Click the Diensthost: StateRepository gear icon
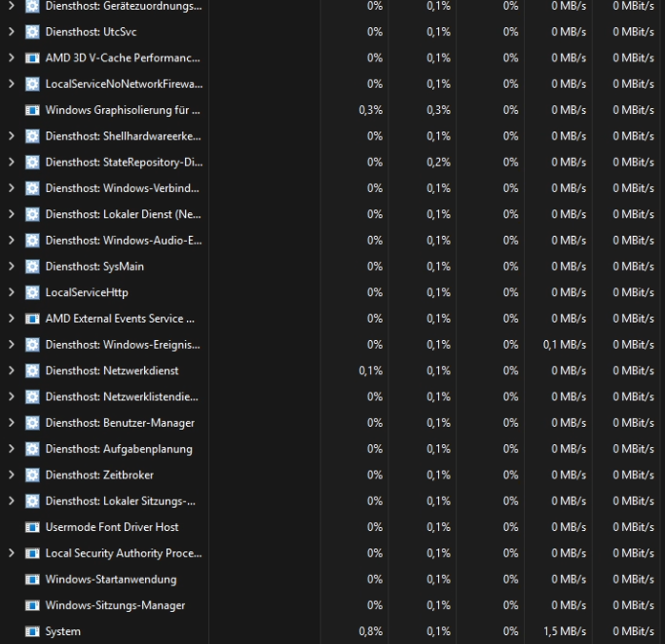Screen dimensions: 665x644 click(x=32, y=162)
